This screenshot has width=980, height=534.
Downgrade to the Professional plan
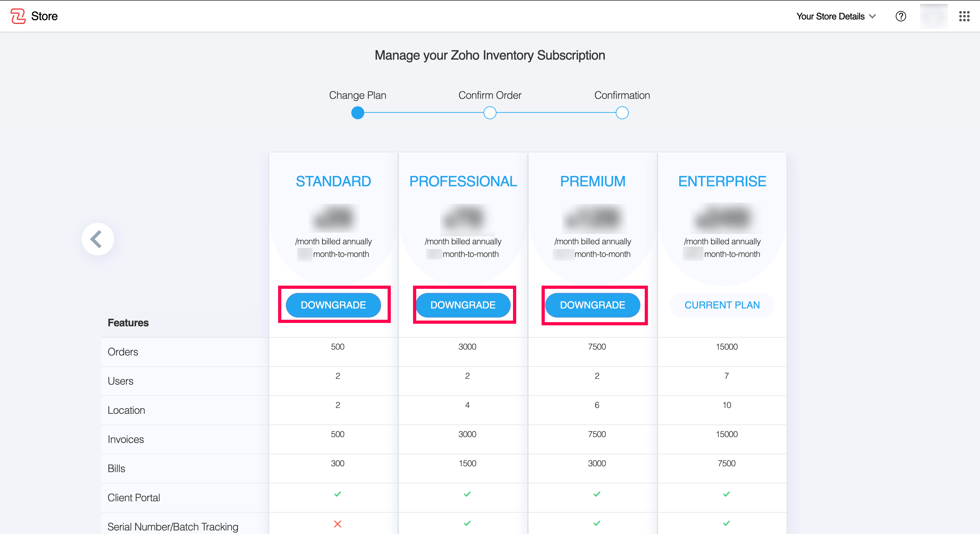[x=462, y=305]
